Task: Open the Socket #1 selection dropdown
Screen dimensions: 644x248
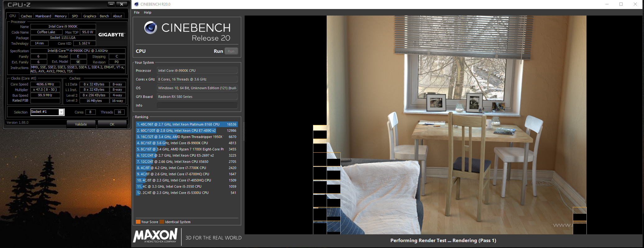Action: click(48, 112)
